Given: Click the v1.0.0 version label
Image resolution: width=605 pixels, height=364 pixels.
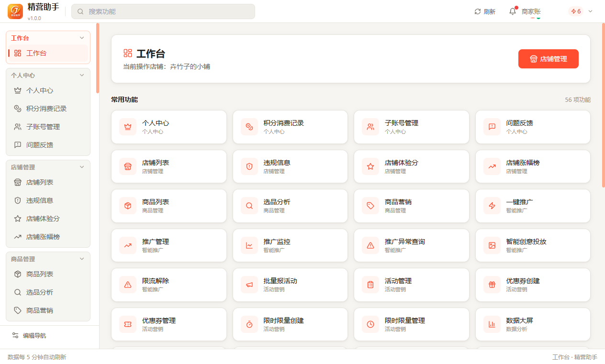Looking at the screenshot, I should click(34, 18).
